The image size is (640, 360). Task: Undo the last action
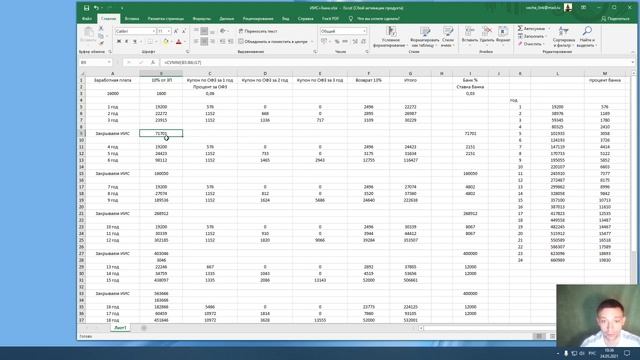coord(96,8)
